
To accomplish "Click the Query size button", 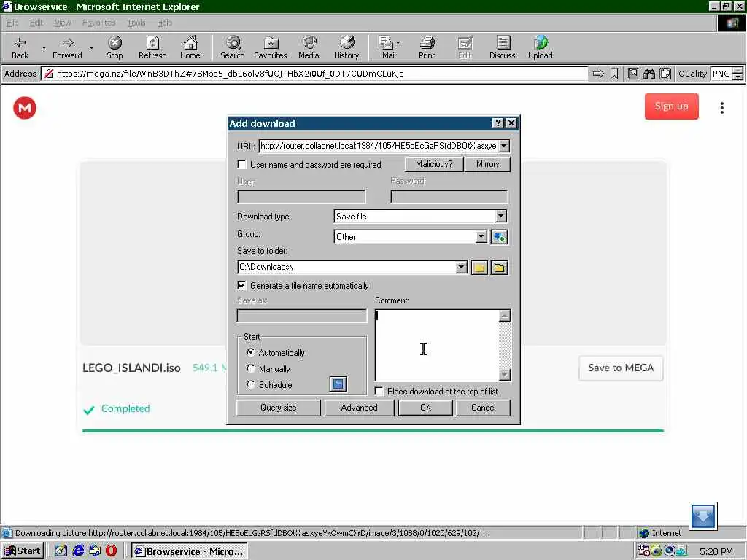I will pos(278,408).
